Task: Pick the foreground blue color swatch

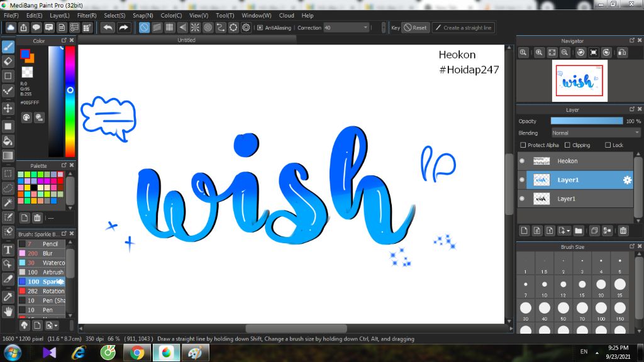Action: click(x=25, y=54)
